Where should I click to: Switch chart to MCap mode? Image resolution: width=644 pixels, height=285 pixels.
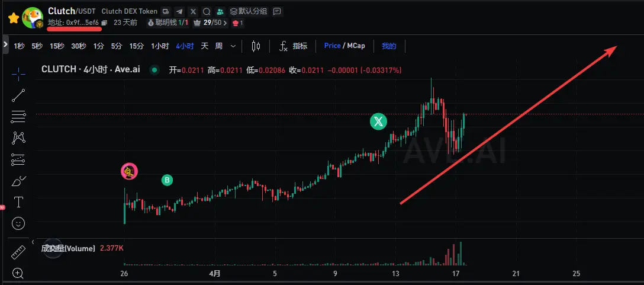pos(356,46)
